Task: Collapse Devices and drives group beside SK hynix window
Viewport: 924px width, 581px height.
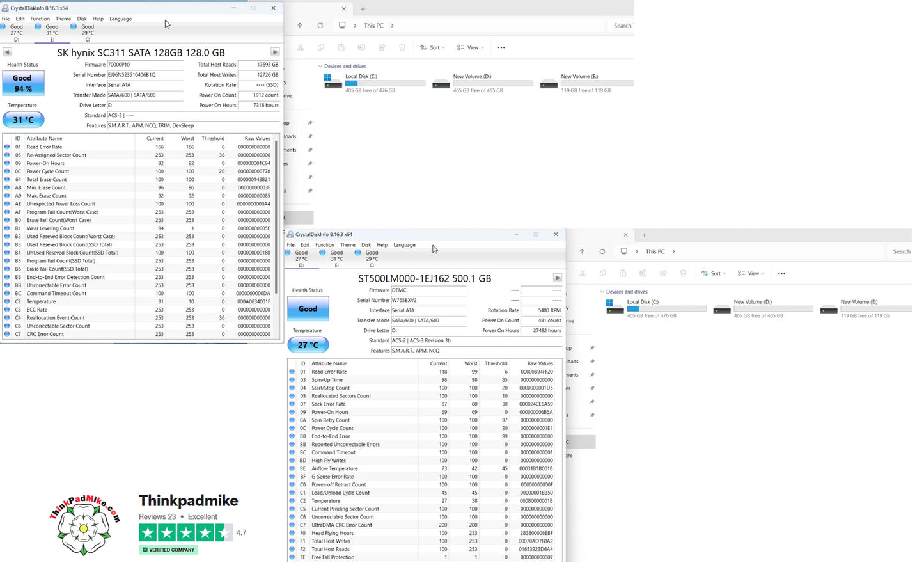Action: coord(320,66)
